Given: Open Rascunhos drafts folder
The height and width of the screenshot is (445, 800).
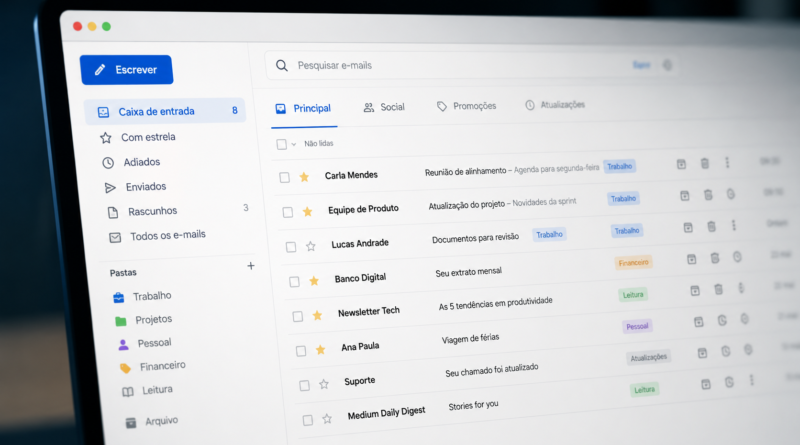Looking at the screenshot, I should tap(142, 211).
